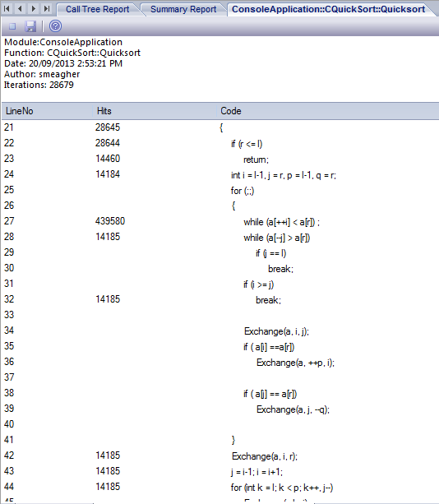
Task: Select the row for line 23 return statement
Action: [220, 159]
